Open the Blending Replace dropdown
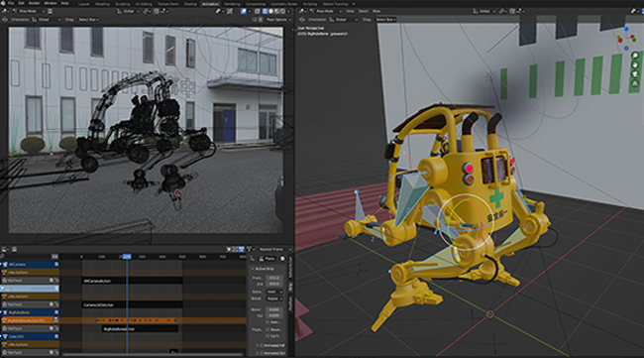 point(274,298)
